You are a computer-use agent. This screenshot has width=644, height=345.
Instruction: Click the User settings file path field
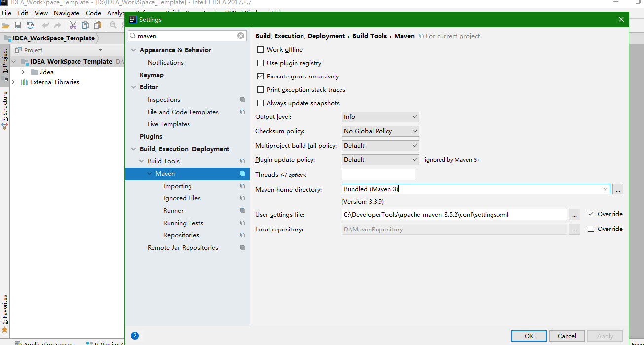pos(454,214)
